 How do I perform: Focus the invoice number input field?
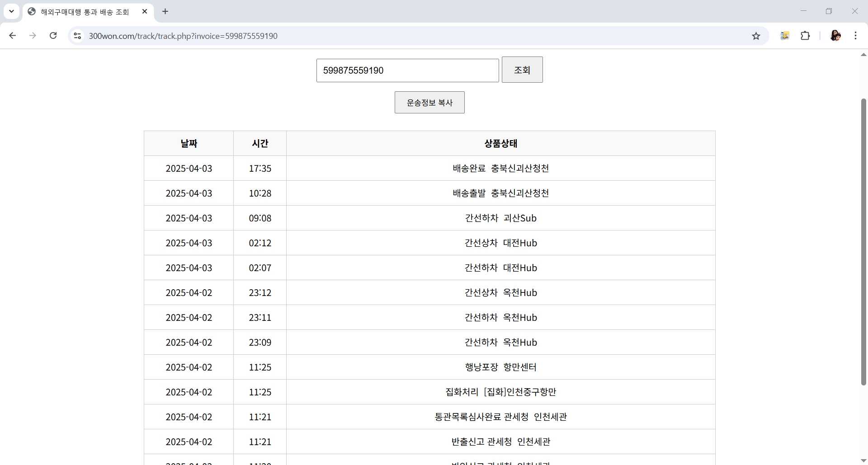(x=407, y=70)
